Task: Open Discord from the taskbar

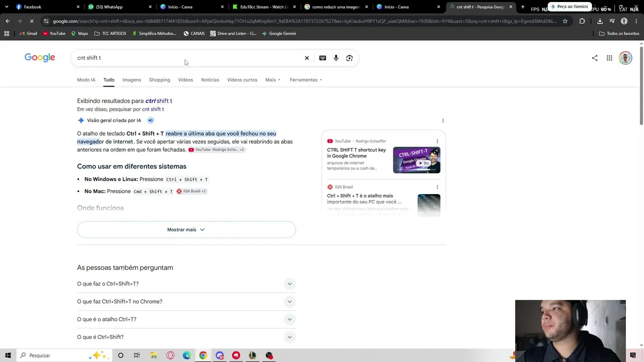Action: coord(220,355)
